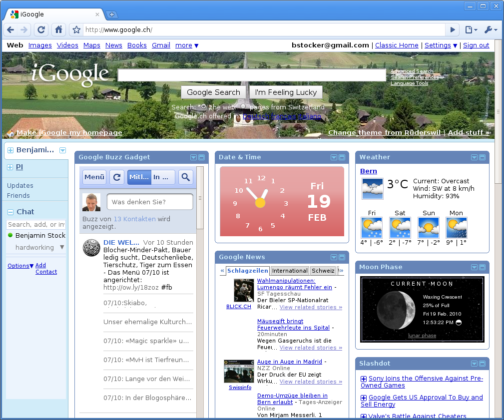Open the wrench tools menu
This screenshot has height=420, width=504.
click(x=491, y=30)
